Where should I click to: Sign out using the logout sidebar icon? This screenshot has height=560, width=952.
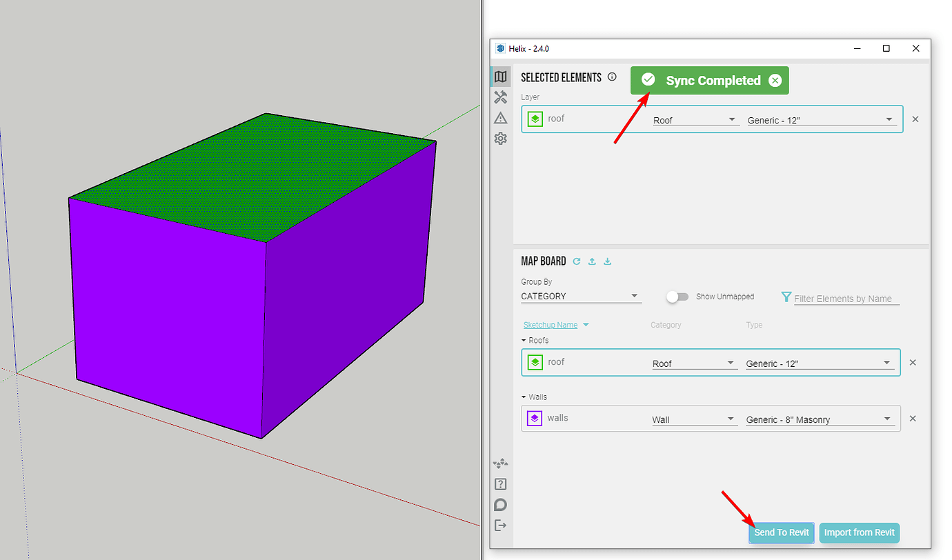coord(500,525)
